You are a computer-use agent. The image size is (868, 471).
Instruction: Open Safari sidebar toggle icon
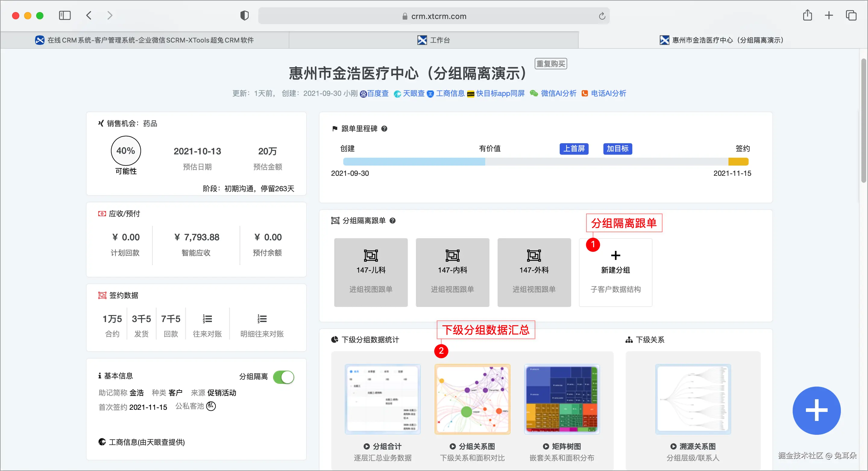coord(65,15)
